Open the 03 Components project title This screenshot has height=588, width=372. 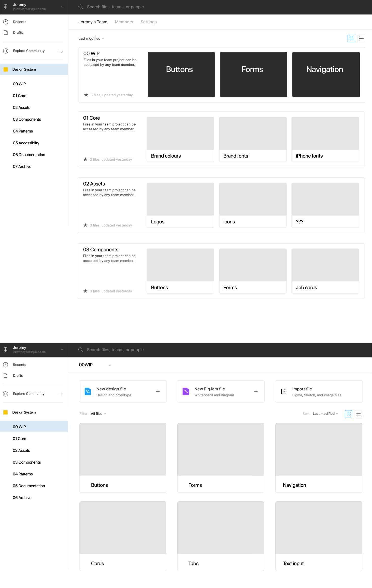[x=101, y=250]
